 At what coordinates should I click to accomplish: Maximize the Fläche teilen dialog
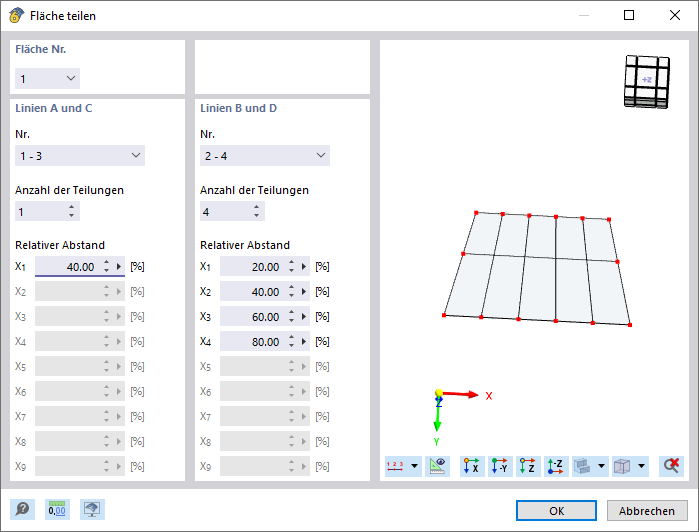pos(629,15)
